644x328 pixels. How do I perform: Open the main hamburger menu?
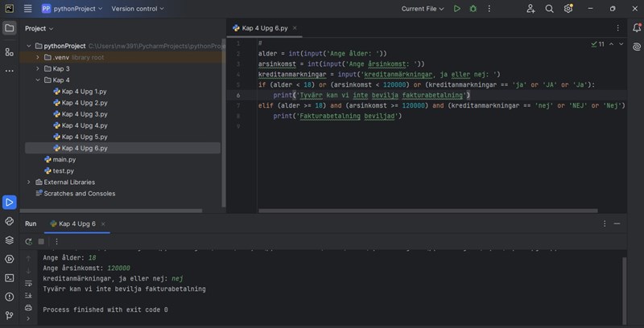[x=27, y=9]
